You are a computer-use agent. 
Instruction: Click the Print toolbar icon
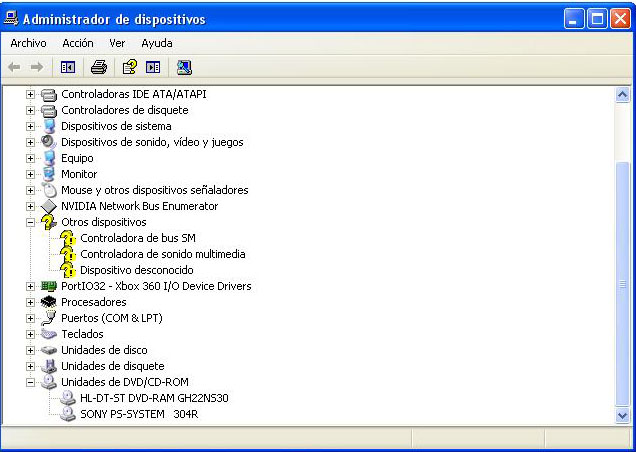click(99, 67)
